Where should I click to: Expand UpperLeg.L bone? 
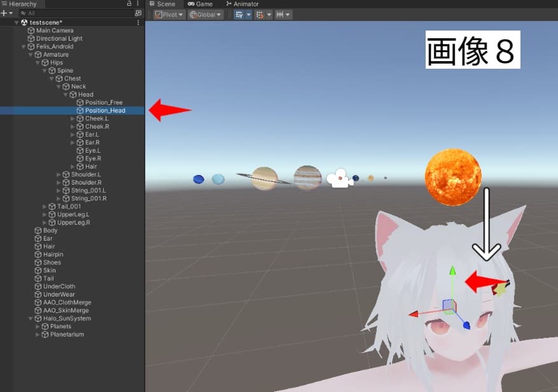pos(45,214)
